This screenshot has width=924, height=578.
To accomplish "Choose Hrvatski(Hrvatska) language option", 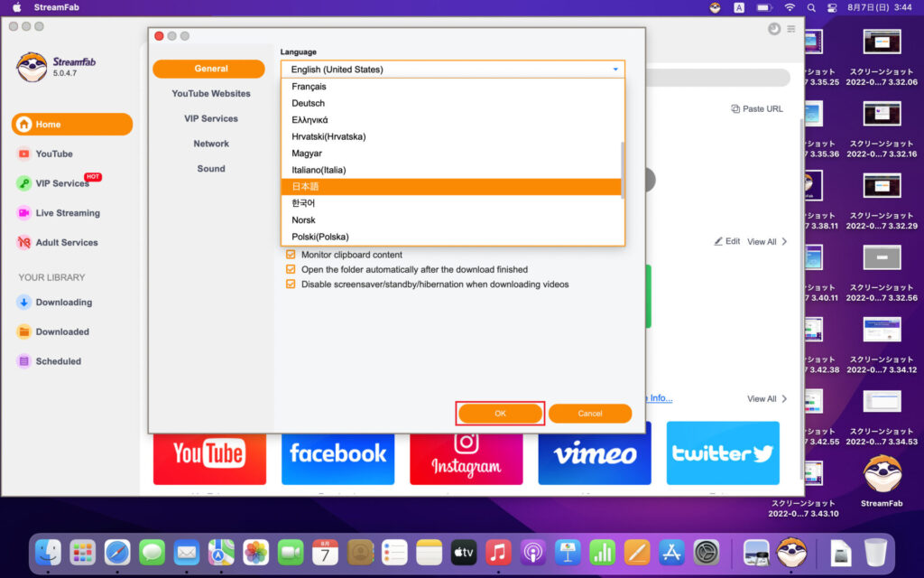I will coord(452,137).
